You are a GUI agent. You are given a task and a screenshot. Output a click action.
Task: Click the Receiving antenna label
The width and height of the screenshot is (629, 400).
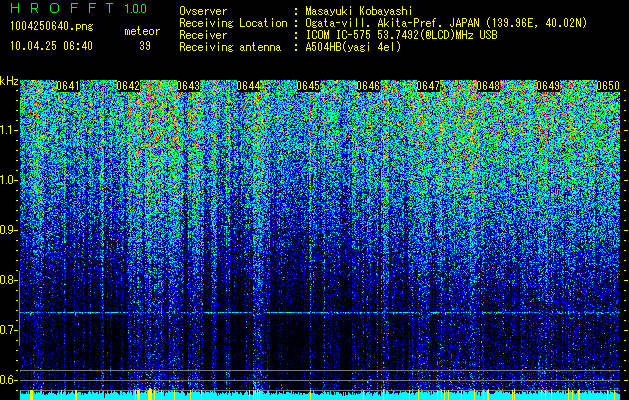(x=230, y=47)
